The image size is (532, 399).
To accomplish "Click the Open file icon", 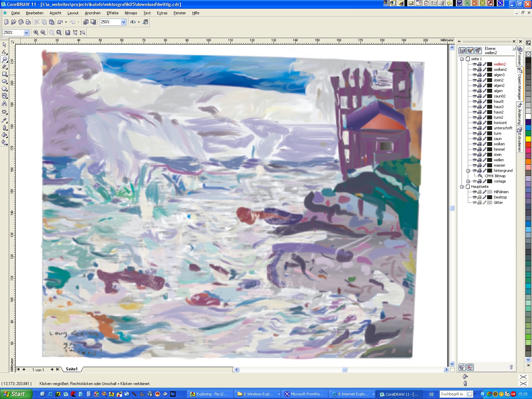I will 14,22.
